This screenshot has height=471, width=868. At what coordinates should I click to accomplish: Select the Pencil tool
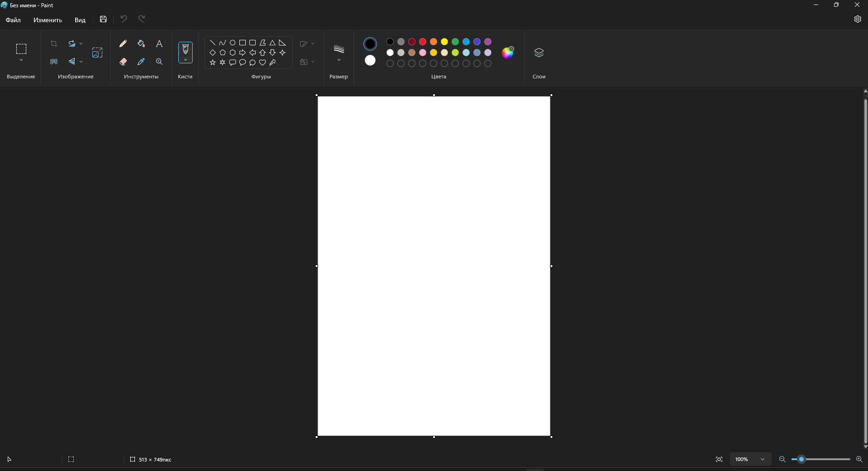click(123, 43)
